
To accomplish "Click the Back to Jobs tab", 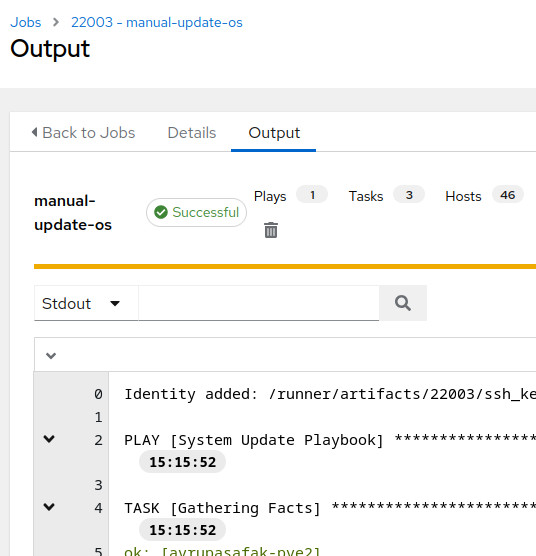I will pos(83,133).
